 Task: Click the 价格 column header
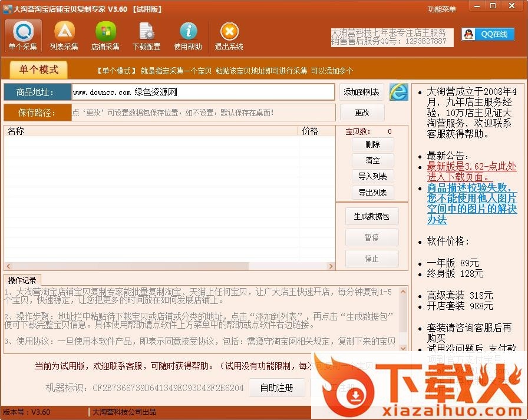pyautogui.click(x=316, y=131)
